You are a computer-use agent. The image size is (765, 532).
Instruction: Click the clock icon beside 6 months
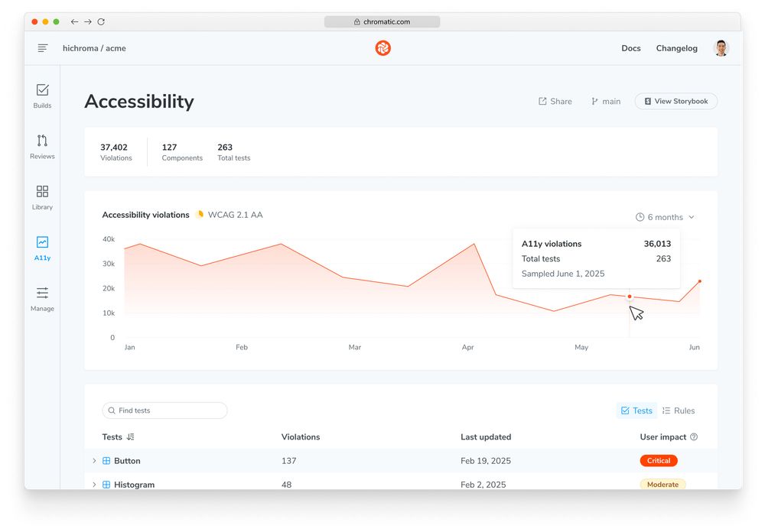pos(640,217)
